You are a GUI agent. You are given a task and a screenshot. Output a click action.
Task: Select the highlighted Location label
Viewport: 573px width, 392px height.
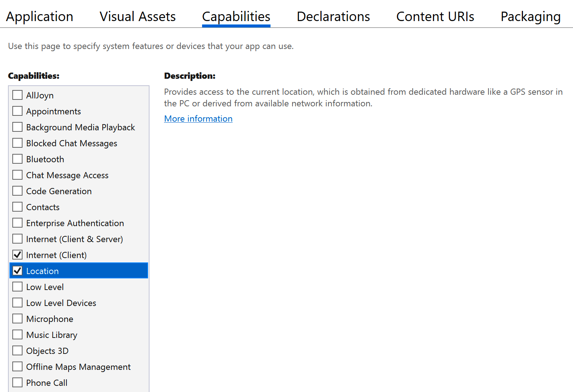[x=42, y=271]
